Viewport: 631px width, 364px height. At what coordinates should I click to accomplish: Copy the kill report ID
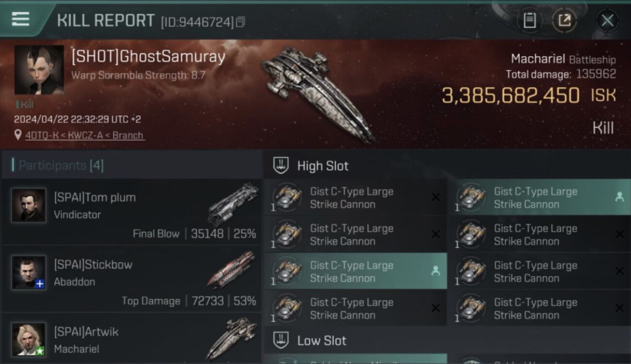[241, 22]
